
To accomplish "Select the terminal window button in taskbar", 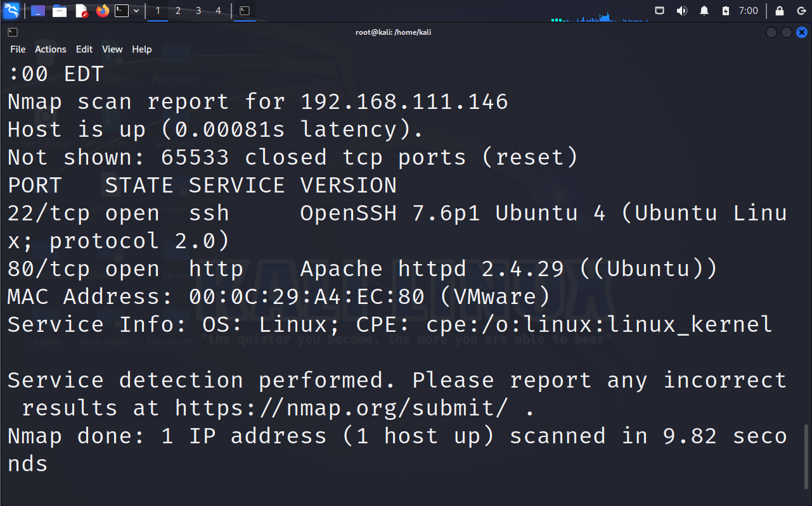I will coord(245,11).
